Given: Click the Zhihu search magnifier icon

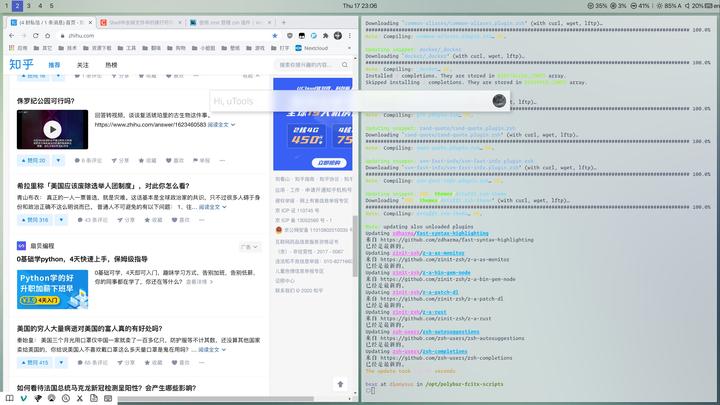Looking at the screenshot, I should 345,65.
